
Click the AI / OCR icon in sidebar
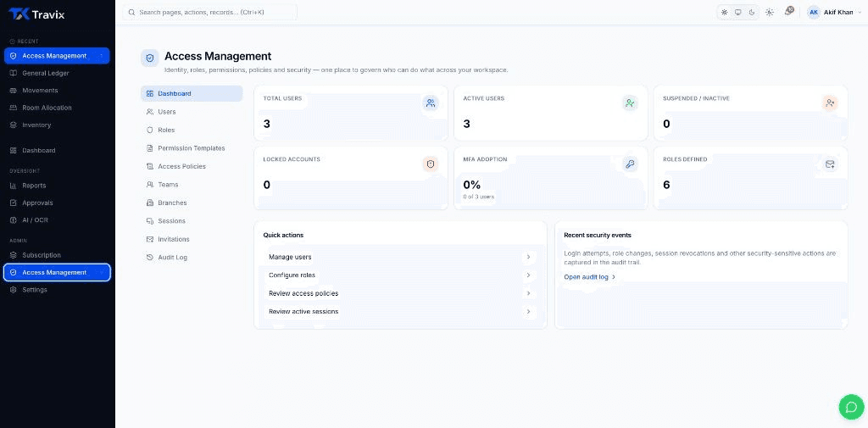click(14, 220)
